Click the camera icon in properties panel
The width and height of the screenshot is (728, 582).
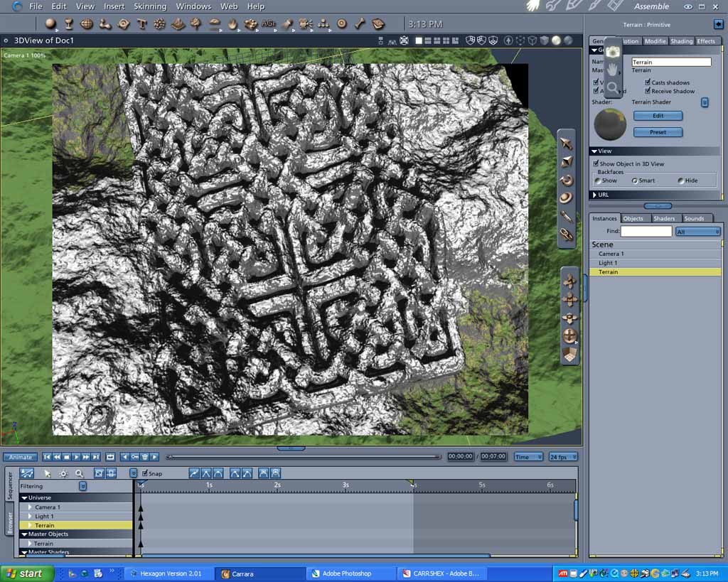pos(612,52)
